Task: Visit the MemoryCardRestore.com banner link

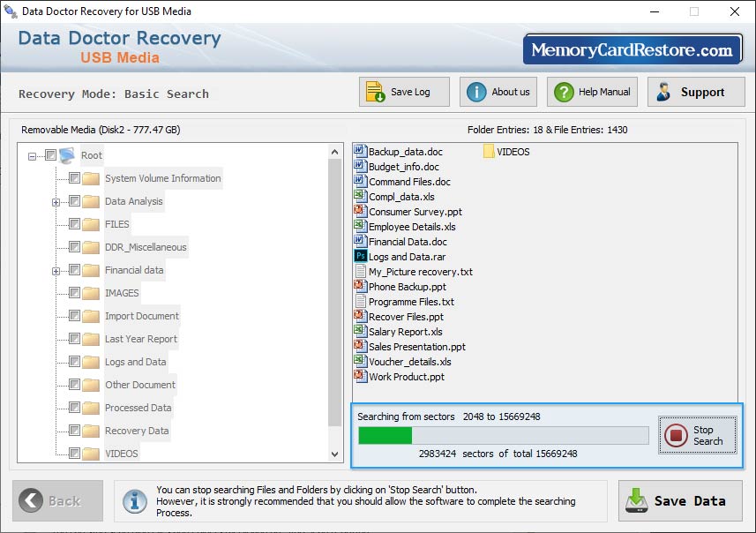Action: click(632, 49)
